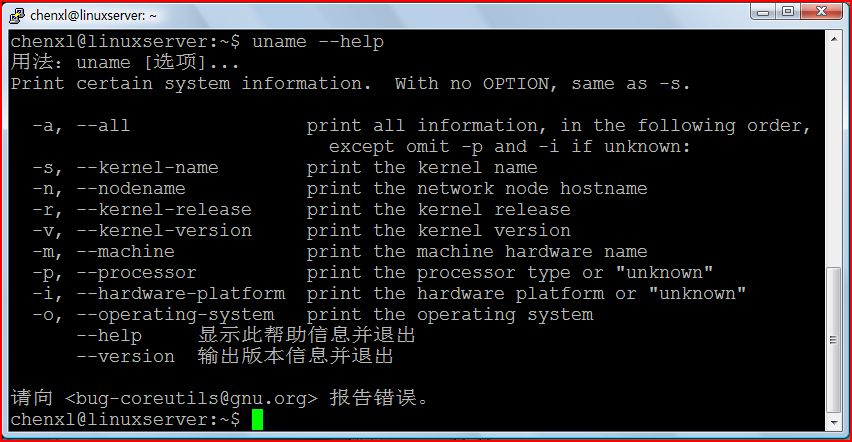Click the --kernel-release option text
The image size is (852, 442).
163,210
